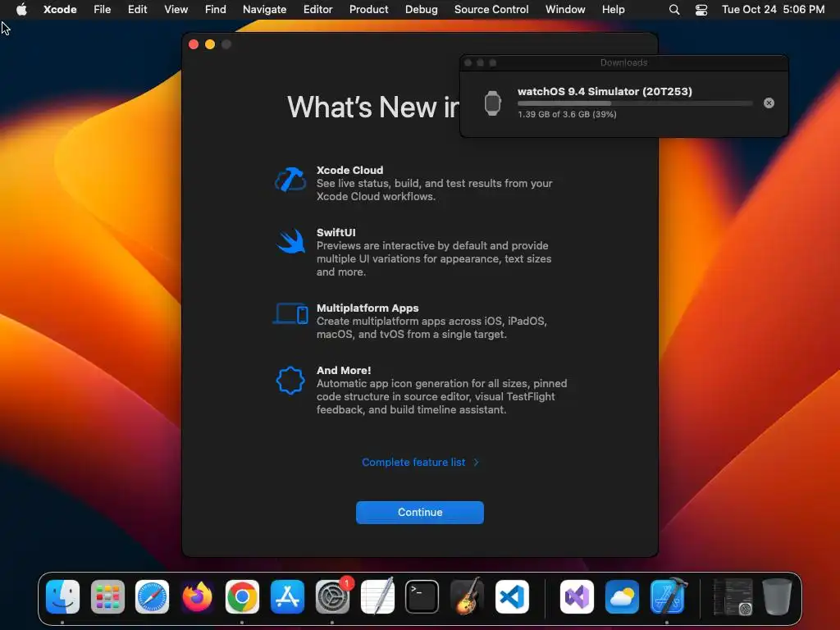
Task: Switch to Xcode from the Dock
Action: click(x=668, y=596)
